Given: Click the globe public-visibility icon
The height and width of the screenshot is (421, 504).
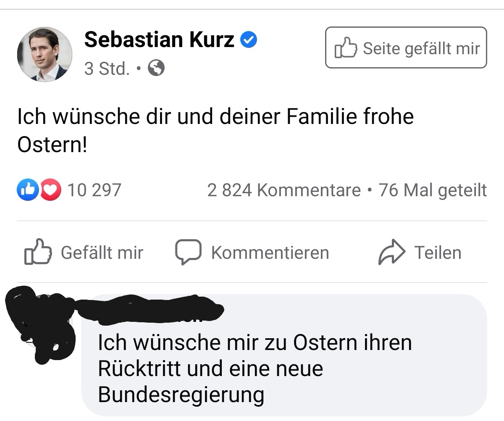Looking at the screenshot, I should pyautogui.click(x=156, y=68).
